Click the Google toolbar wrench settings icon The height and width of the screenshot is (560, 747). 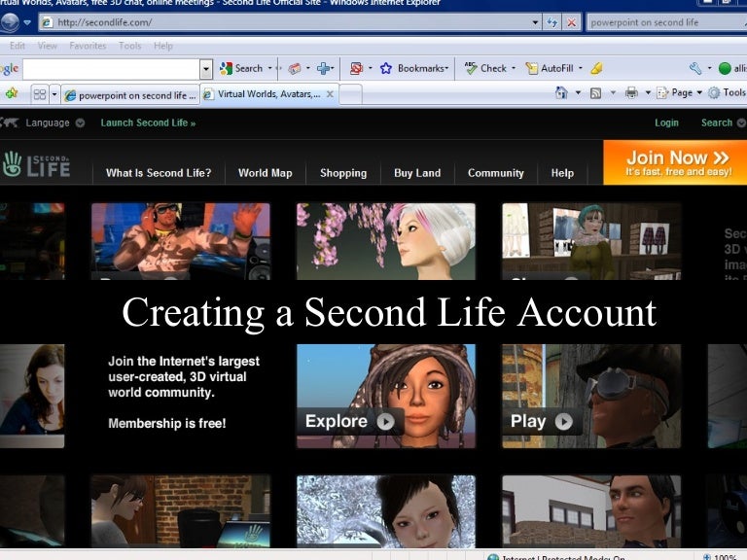click(x=695, y=69)
